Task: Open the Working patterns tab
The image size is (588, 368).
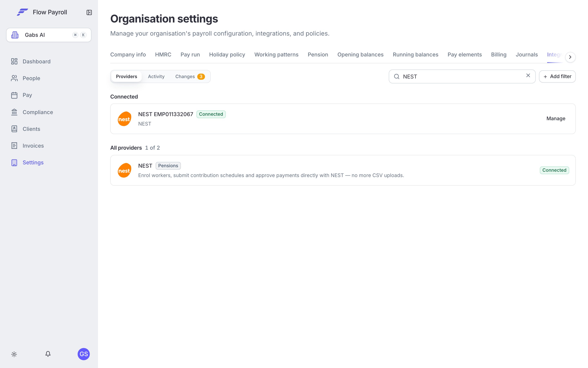Action: tap(276, 55)
